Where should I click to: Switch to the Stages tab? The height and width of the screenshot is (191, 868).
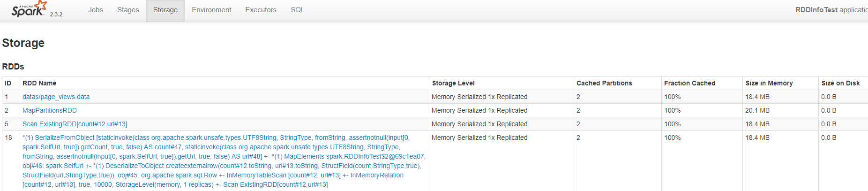(128, 10)
